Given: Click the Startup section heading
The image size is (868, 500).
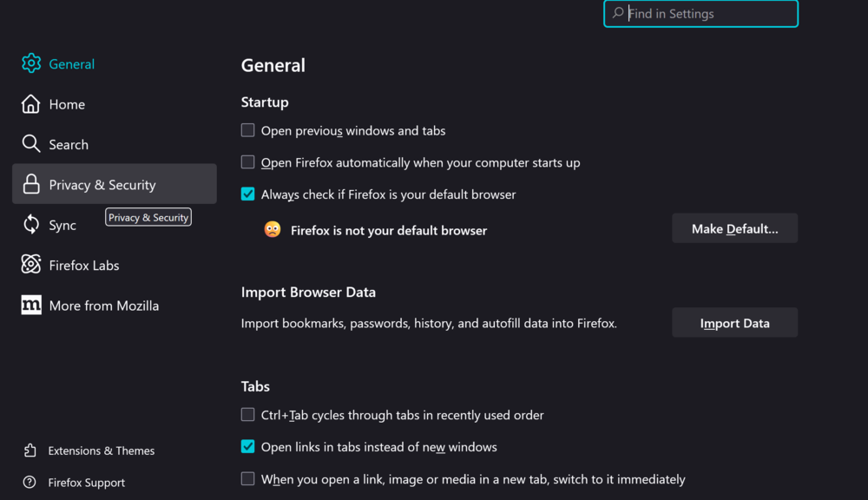Looking at the screenshot, I should [265, 102].
